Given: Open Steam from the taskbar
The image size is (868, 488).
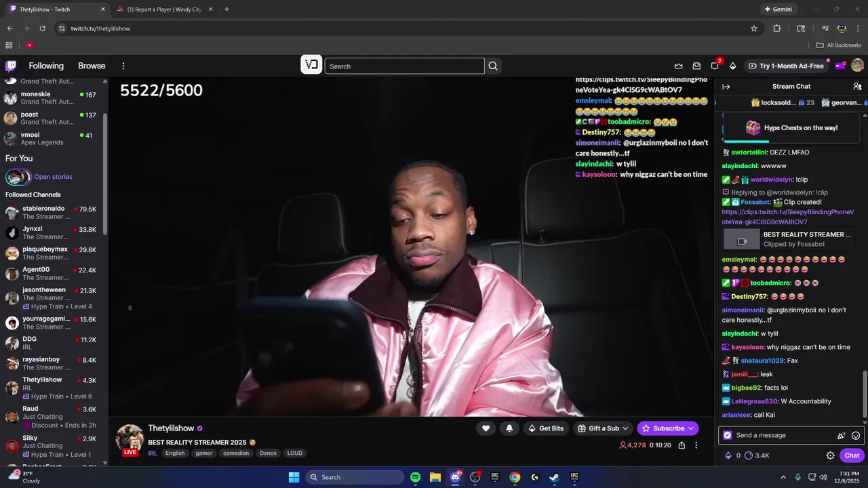Looking at the screenshot, I should point(554,477).
